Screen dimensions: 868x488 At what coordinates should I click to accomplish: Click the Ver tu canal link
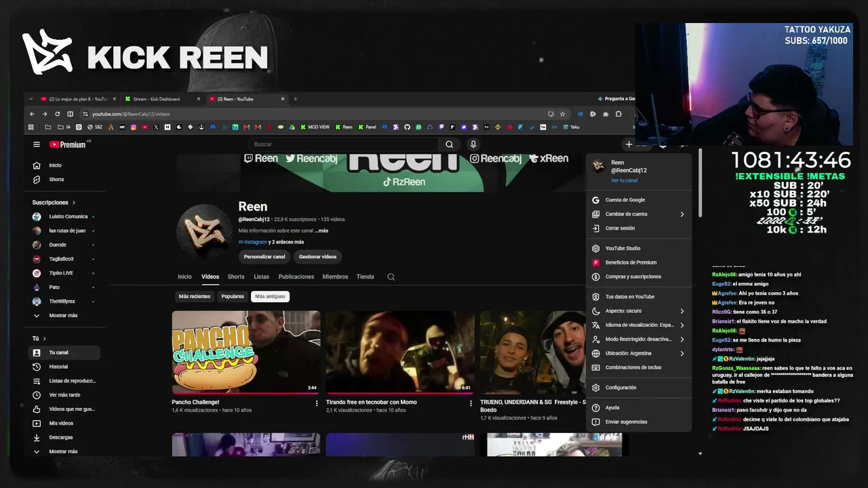[x=624, y=181]
